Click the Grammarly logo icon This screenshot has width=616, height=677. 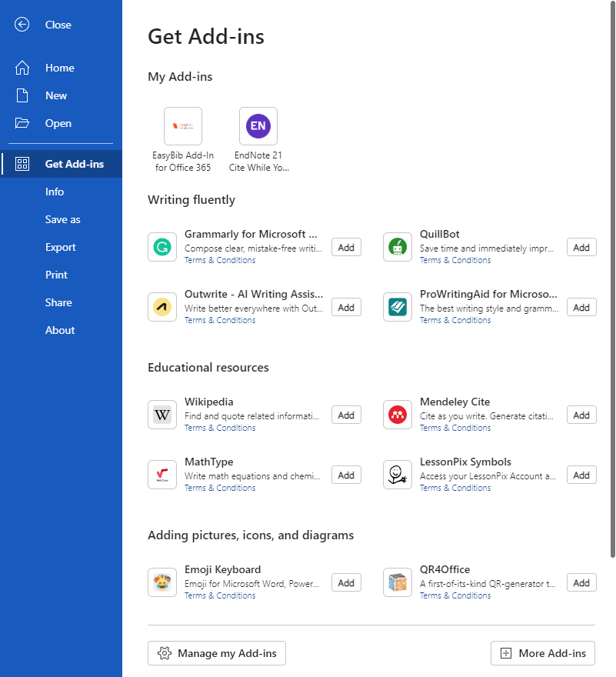162,247
